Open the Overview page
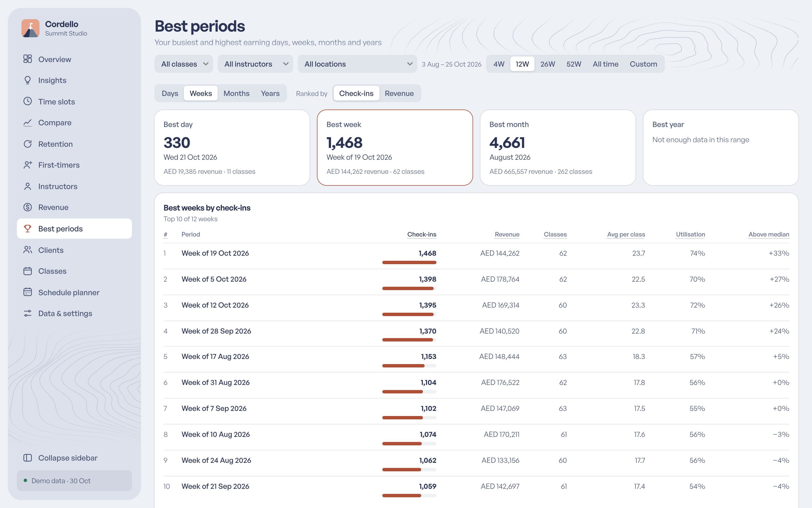This screenshot has height=508, width=812. 74,59
